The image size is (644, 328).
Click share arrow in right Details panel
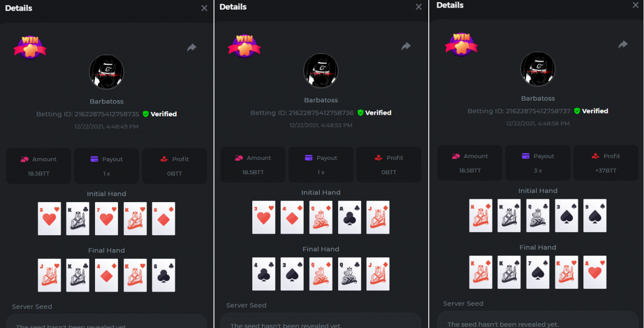tap(623, 44)
